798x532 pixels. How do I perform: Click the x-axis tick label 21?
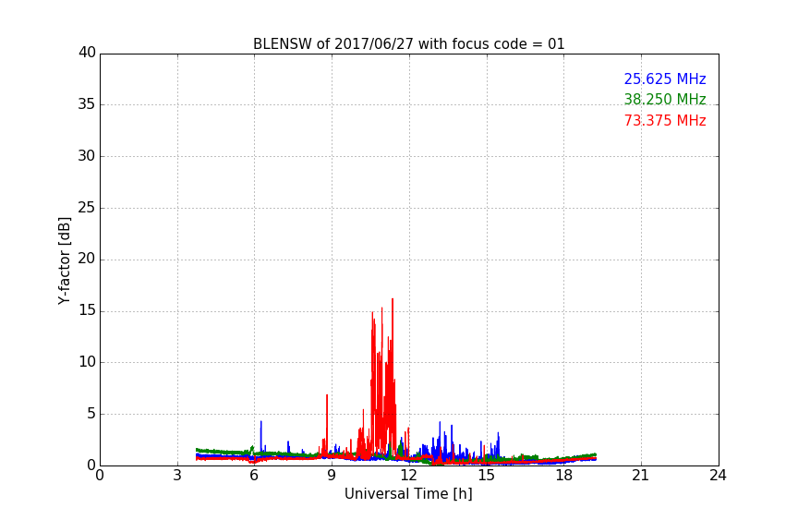[x=641, y=476]
